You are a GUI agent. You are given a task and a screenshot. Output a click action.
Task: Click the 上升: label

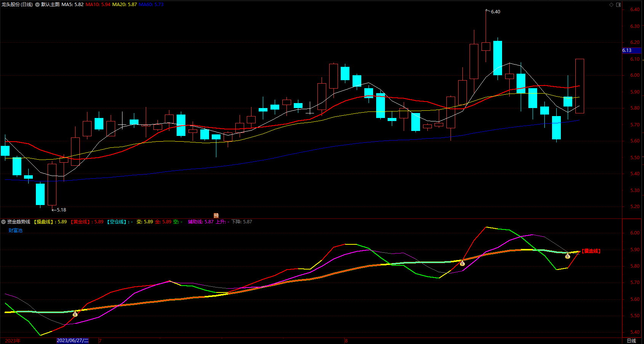pyautogui.click(x=221, y=222)
